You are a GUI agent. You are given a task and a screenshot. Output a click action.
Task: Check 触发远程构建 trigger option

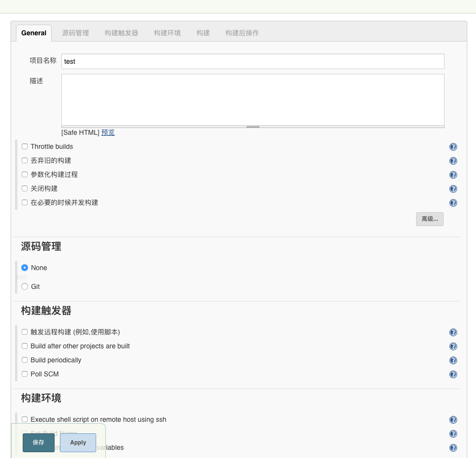click(25, 332)
